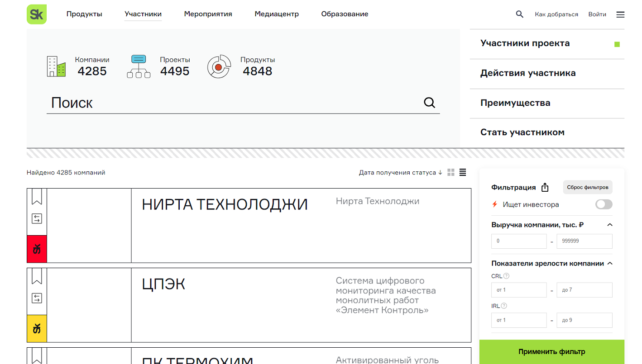The image size is (642, 364).
Task: Click the Продукты count 4848
Action: click(x=258, y=71)
